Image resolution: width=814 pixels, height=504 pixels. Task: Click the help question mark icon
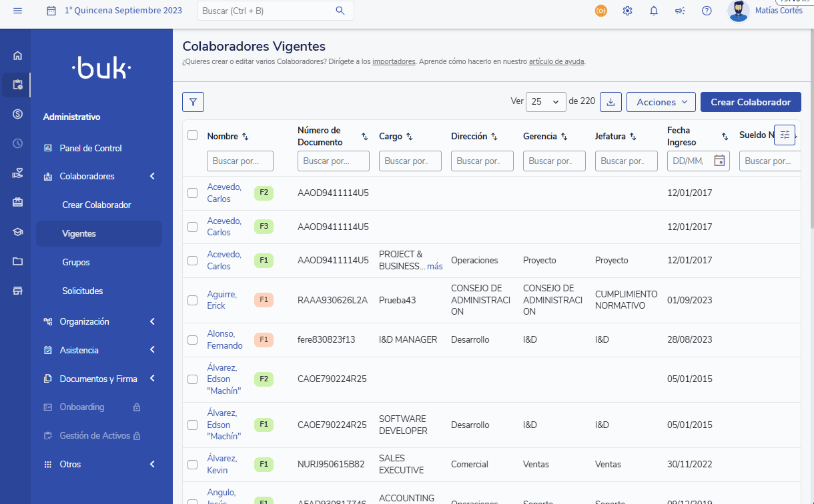click(707, 11)
